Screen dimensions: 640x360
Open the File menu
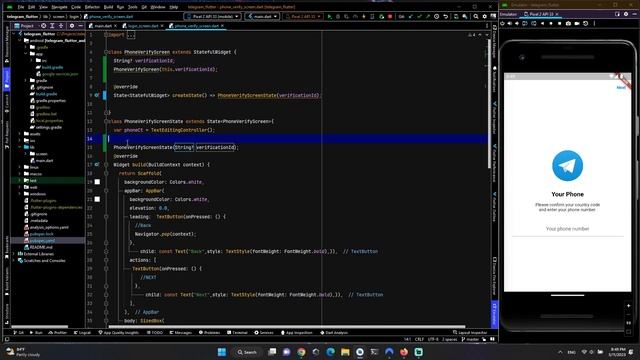click(21, 7)
